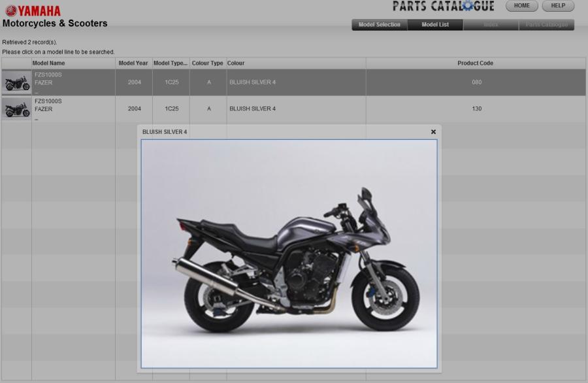Click product code 080

point(477,82)
